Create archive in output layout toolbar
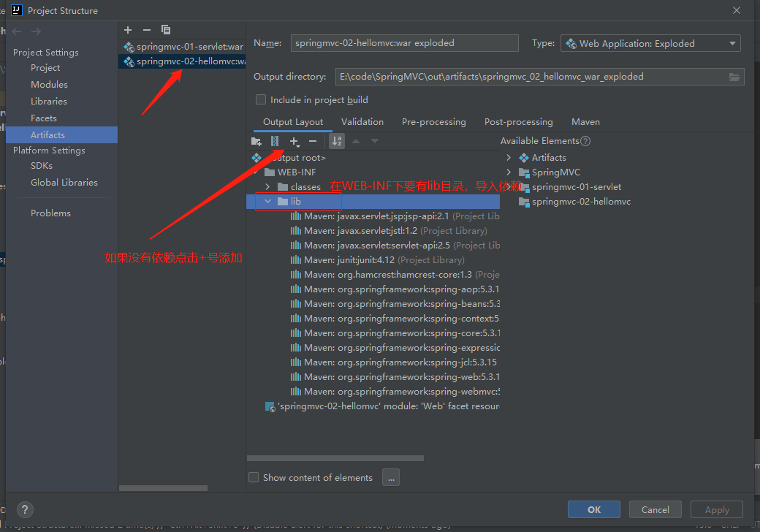This screenshot has height=532, width=760. tap(275, 142)
